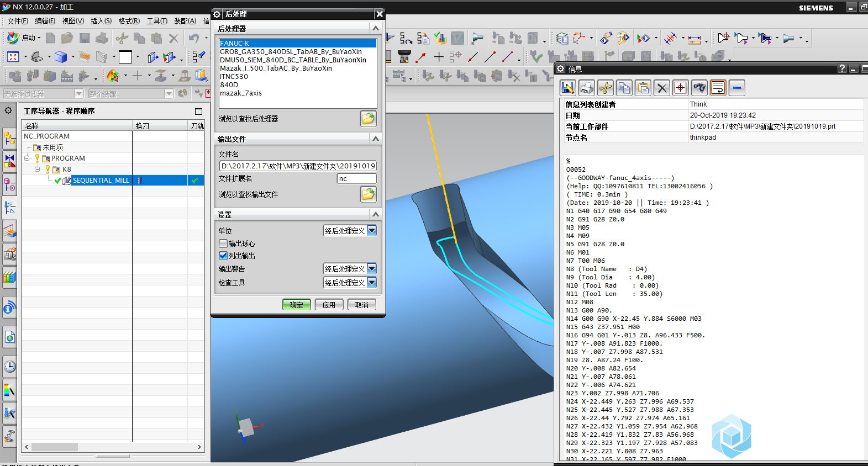Screen dimensions: 868x466
Task: Open the 视图(V) menu
Action: pos(73,21)
